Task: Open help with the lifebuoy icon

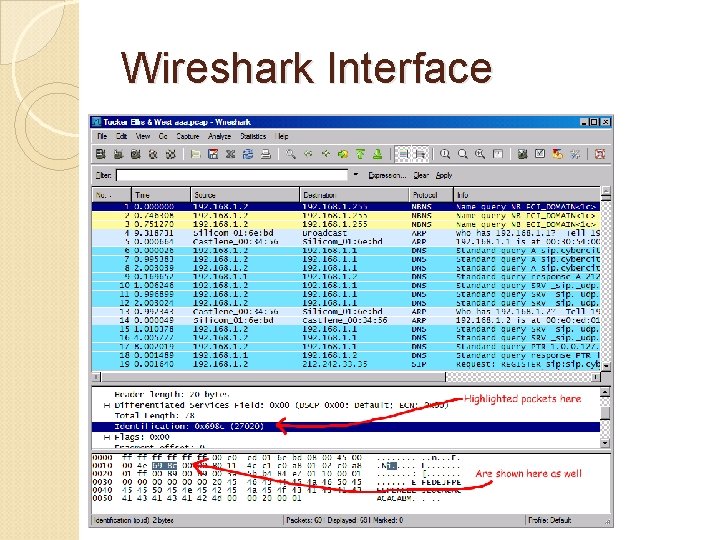Action: pyautogui.click(x=600, y=154)
